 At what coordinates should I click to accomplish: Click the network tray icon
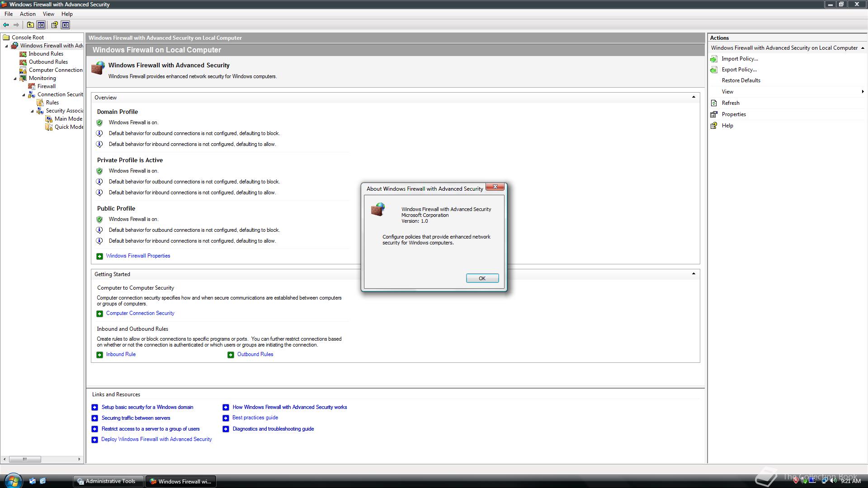[824, 481]
